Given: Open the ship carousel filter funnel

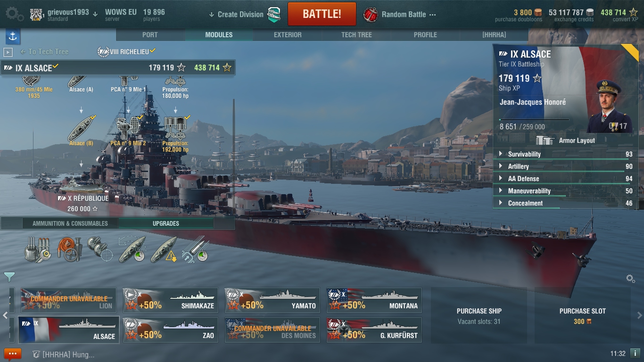Looking at the screenshot, I should pos(9,277).
